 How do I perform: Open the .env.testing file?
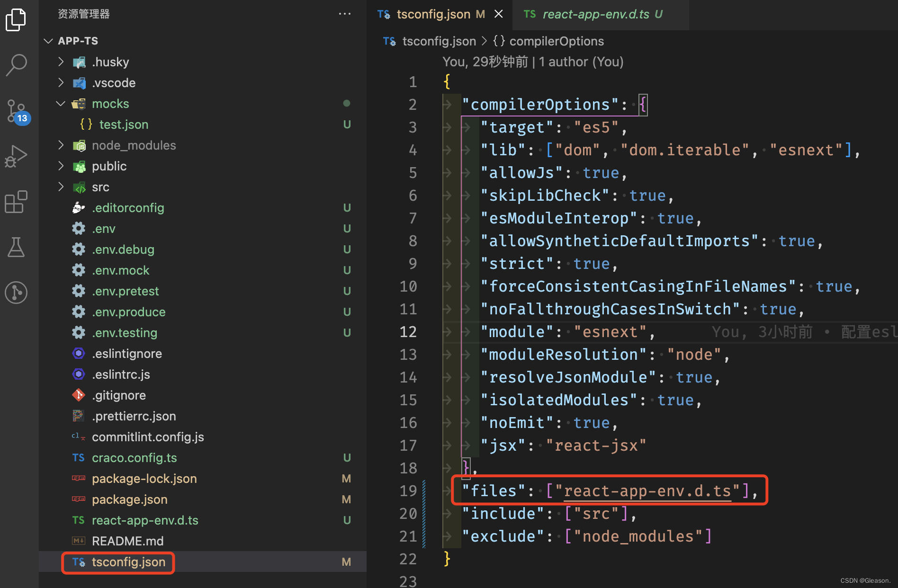tap(203, 332)
